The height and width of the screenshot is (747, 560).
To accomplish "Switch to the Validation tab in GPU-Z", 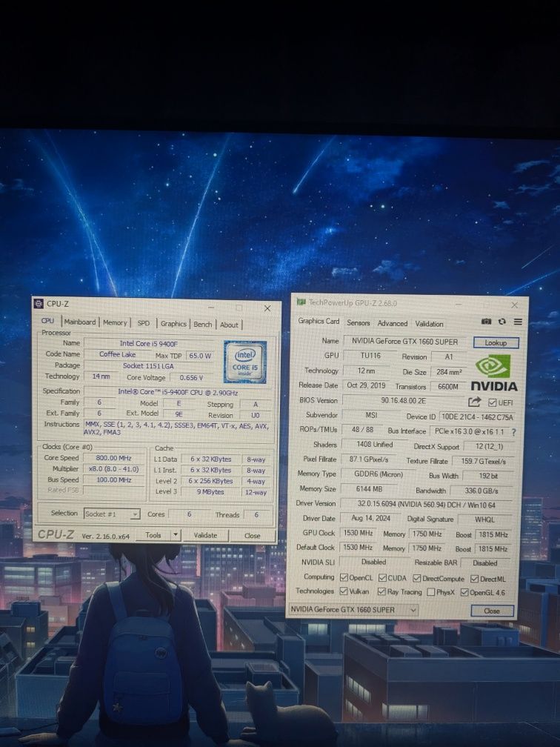I will coord(429,323).
